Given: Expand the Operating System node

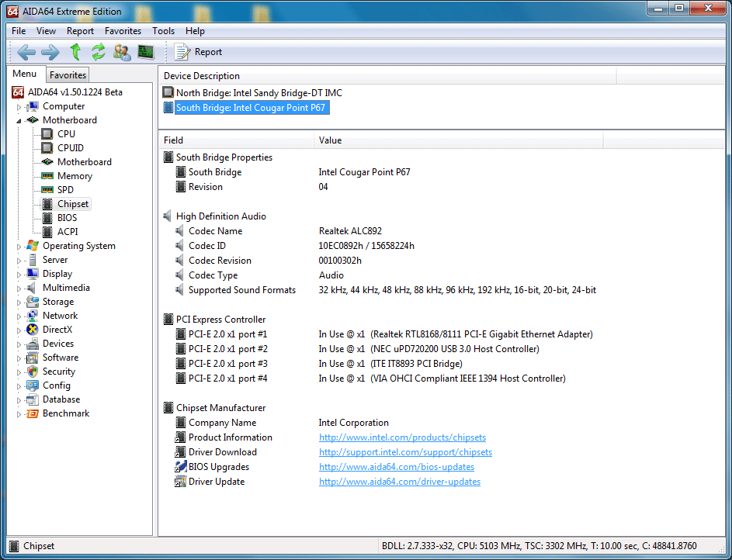Looking at the screenshot, I should [19, 247].
